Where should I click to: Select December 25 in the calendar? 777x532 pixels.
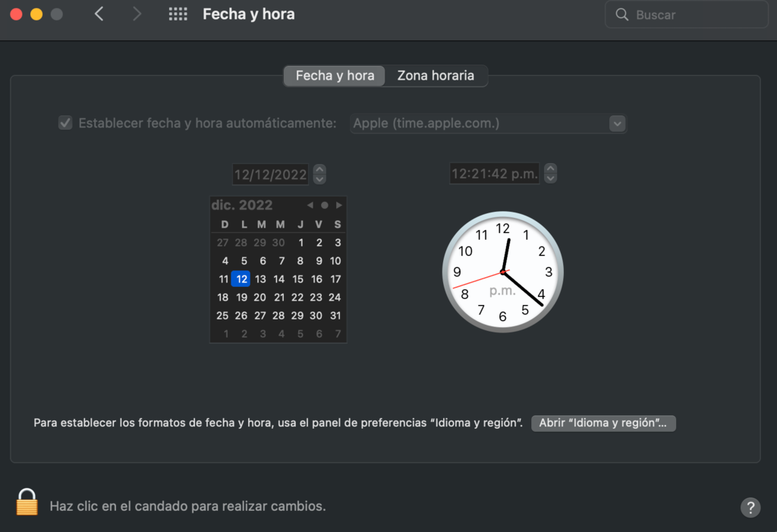click(224, 315)
